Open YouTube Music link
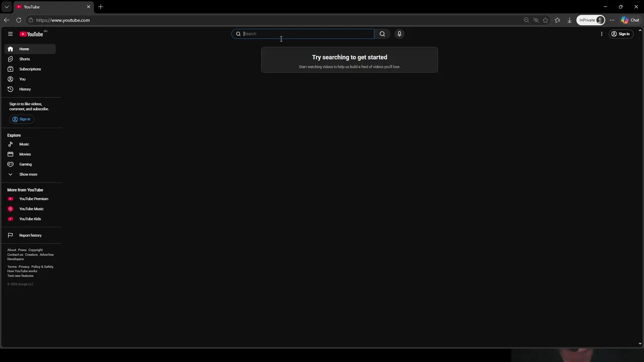This screenshot has height=362, width=644. pos(30,209)
